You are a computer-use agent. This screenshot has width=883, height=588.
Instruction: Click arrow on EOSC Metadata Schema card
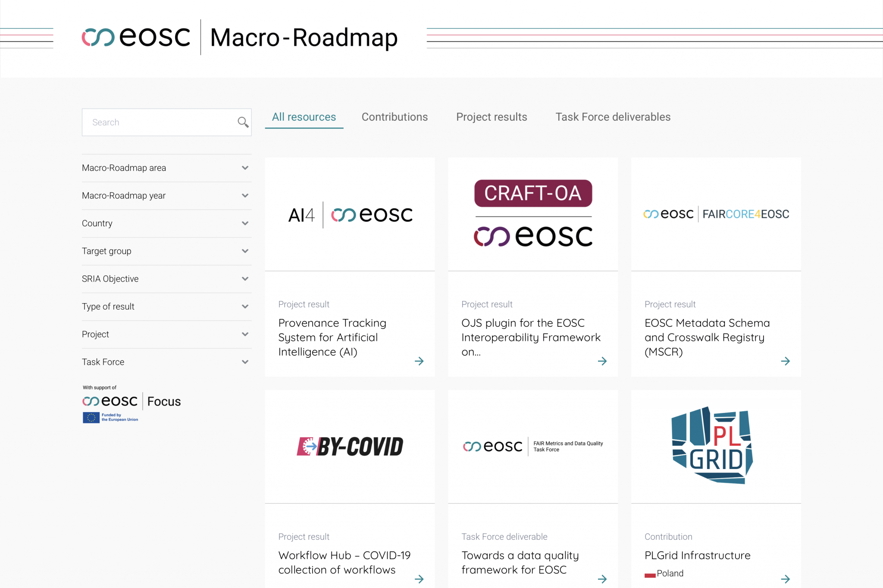tap(785, 361)
